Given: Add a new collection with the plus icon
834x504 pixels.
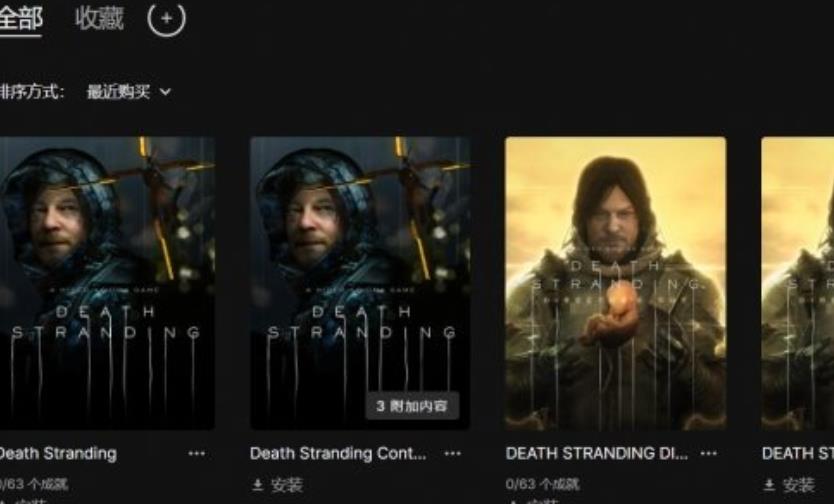Looking at the screenshot, I should tap(166, 19).
